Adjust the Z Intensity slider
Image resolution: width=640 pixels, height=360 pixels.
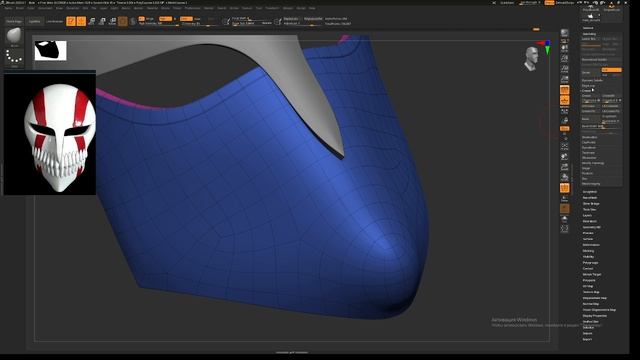pyautogui.click(x=200, y=24)
